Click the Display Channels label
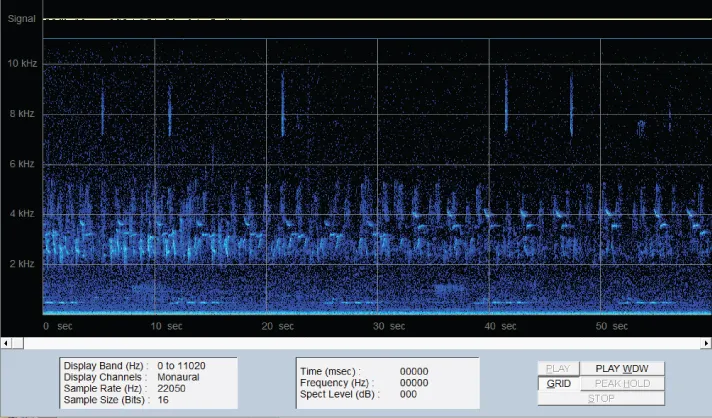 click(105, 377)
